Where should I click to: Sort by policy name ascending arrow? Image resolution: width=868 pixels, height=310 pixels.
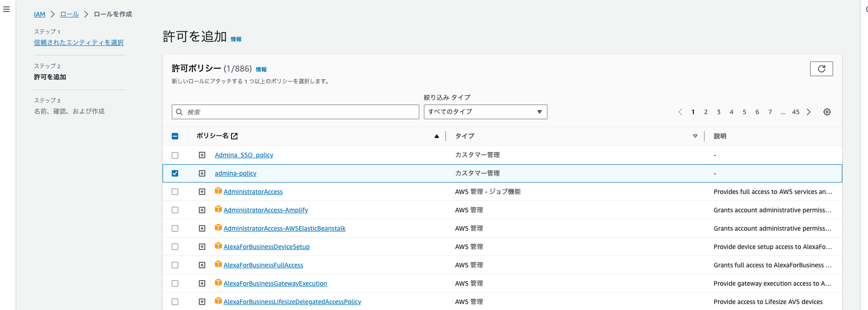[x=437, y=136]
